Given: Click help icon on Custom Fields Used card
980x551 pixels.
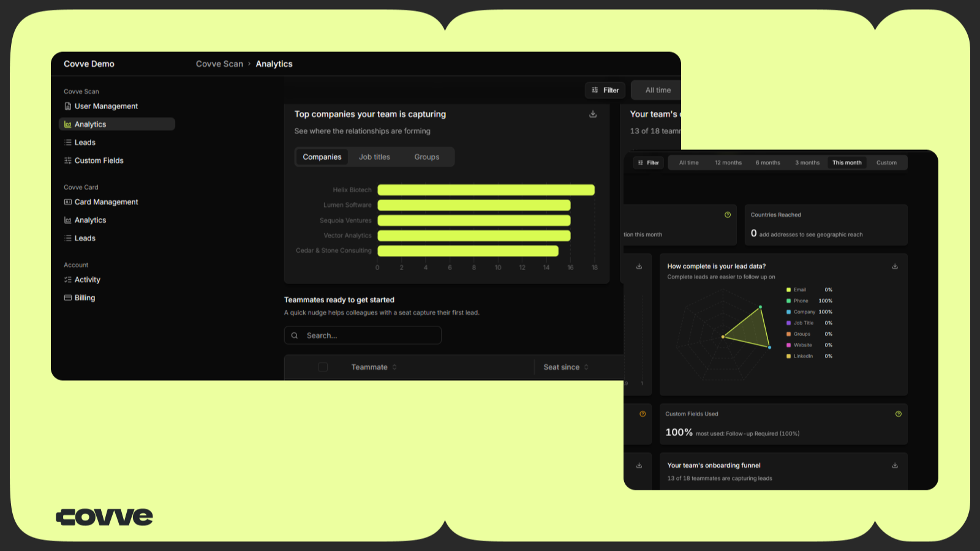Looking at the screenshot, I should coord(899,414).
